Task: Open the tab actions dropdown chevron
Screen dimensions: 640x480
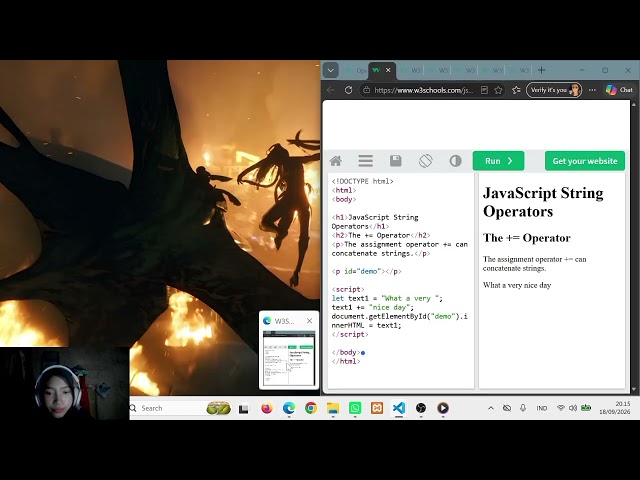Action: [x=331, y=70]
